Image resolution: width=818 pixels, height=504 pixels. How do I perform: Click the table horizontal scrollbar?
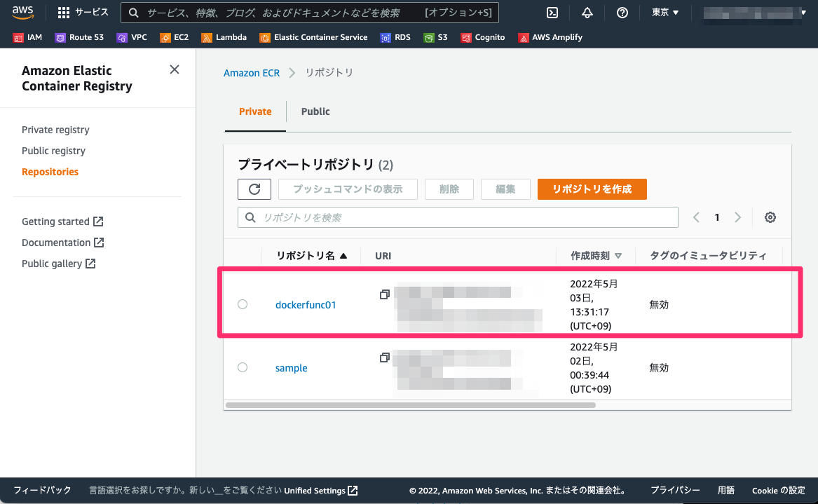pyautogui.click(x=411, y=405)
